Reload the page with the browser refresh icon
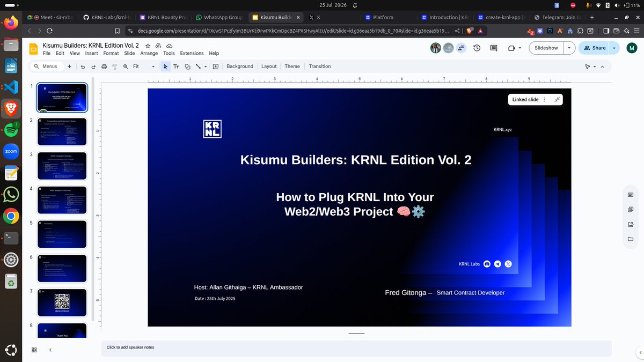This screenshot has height=362, width=644. point(50,31)
